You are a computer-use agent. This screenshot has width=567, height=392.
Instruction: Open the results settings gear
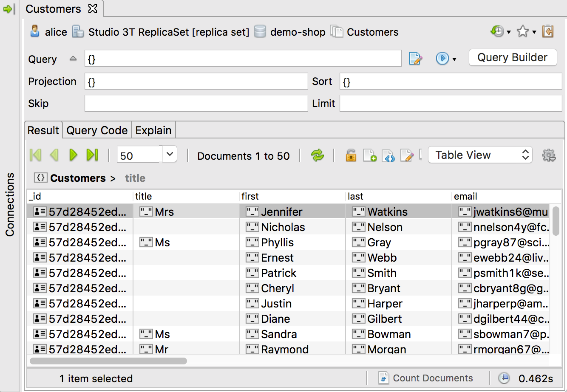pyautogui.click(x=549, y=155)
